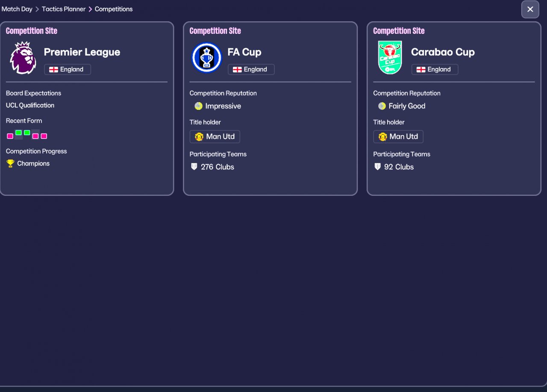547x392 pixels.
Task: Click the shield icon beside 92 Clubs
Action: (377, 167)
